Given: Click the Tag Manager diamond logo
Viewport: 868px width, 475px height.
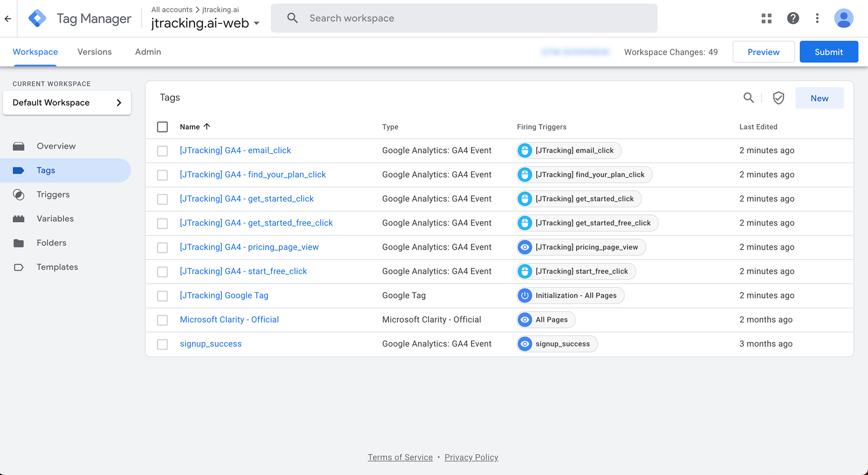Looking at the screenshot, I should [38, 19].
